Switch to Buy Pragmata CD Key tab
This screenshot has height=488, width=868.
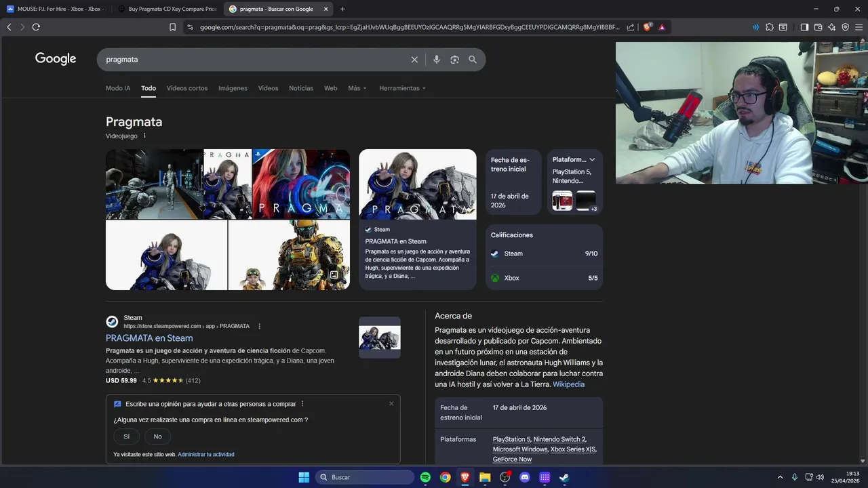click(x=167, y=9)
